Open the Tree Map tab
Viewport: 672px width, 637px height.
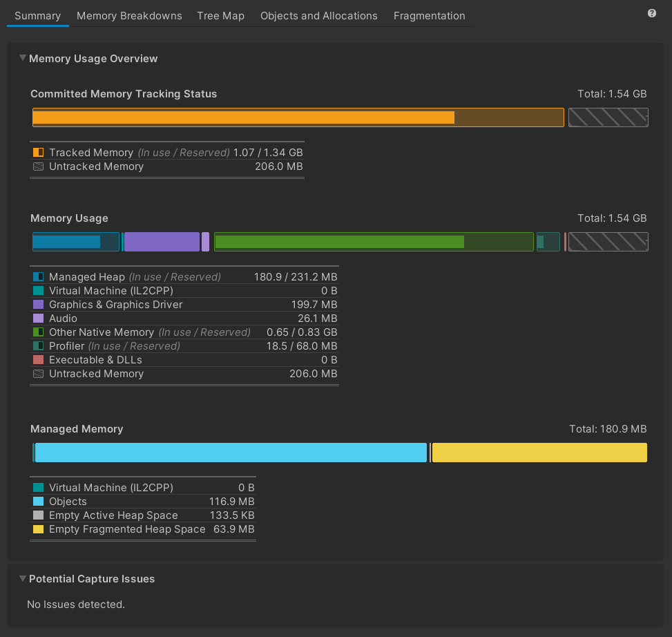point(220,15)
